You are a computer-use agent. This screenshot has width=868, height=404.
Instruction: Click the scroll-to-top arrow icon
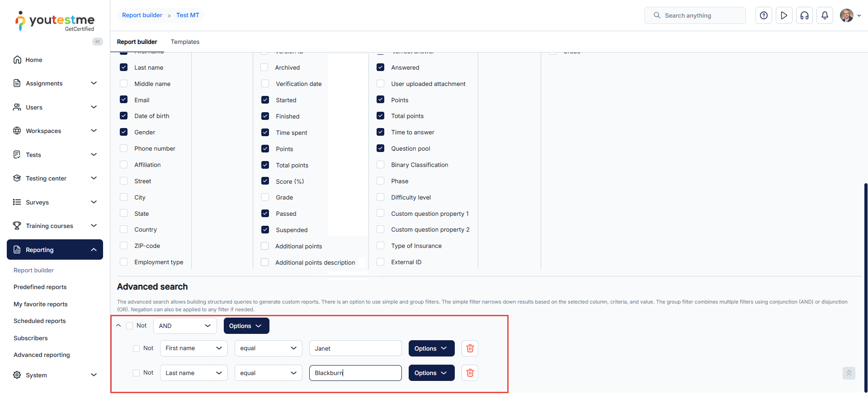click(849, 373)
